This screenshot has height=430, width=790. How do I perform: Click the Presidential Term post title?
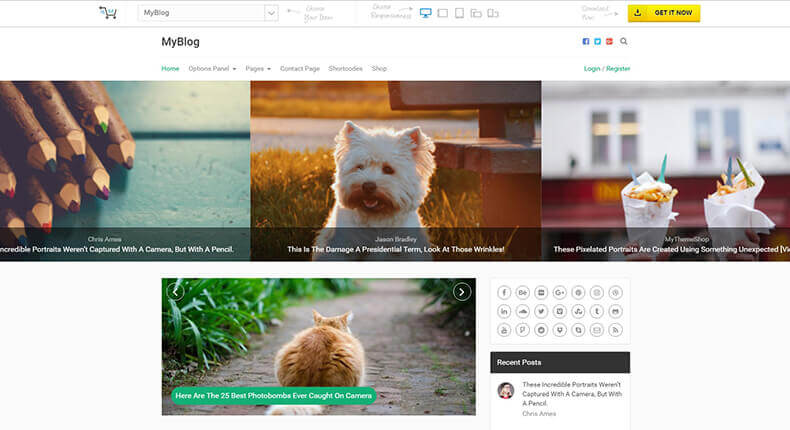click(x=396, y=249)
